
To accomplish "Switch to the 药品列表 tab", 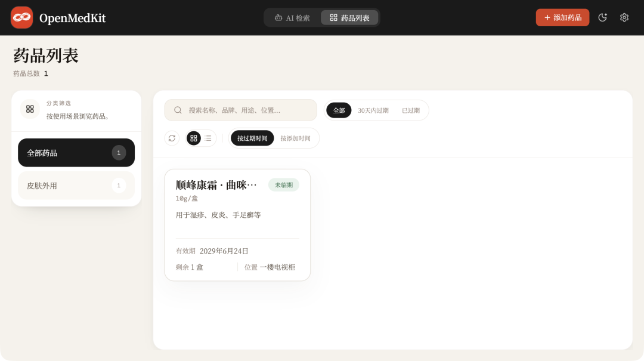I will coord(349,18).
